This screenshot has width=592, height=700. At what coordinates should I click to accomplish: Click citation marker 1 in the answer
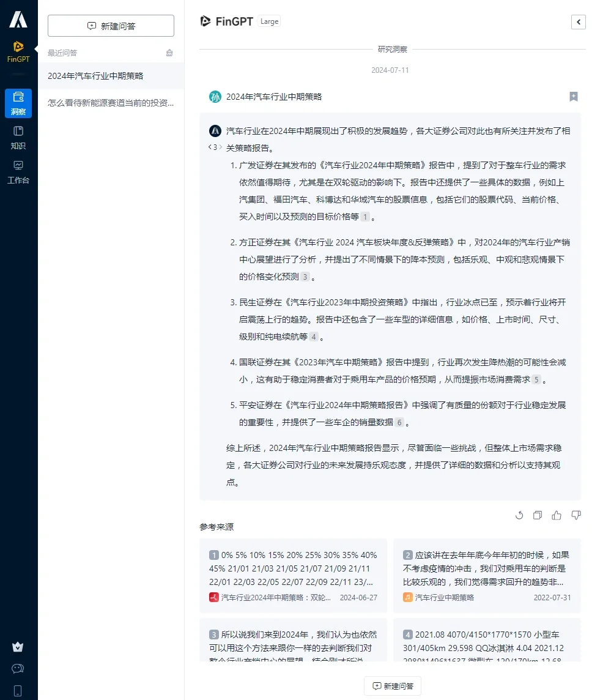click(365, 217)
